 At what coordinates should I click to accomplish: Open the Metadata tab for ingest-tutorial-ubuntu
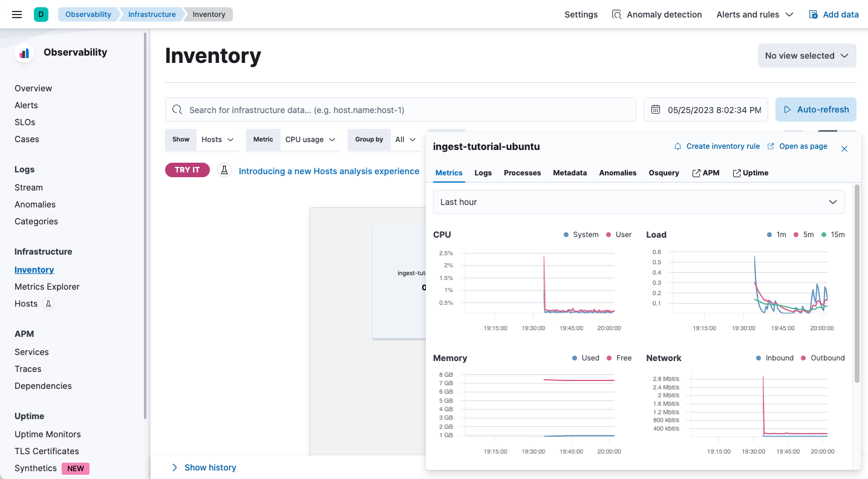569,173
